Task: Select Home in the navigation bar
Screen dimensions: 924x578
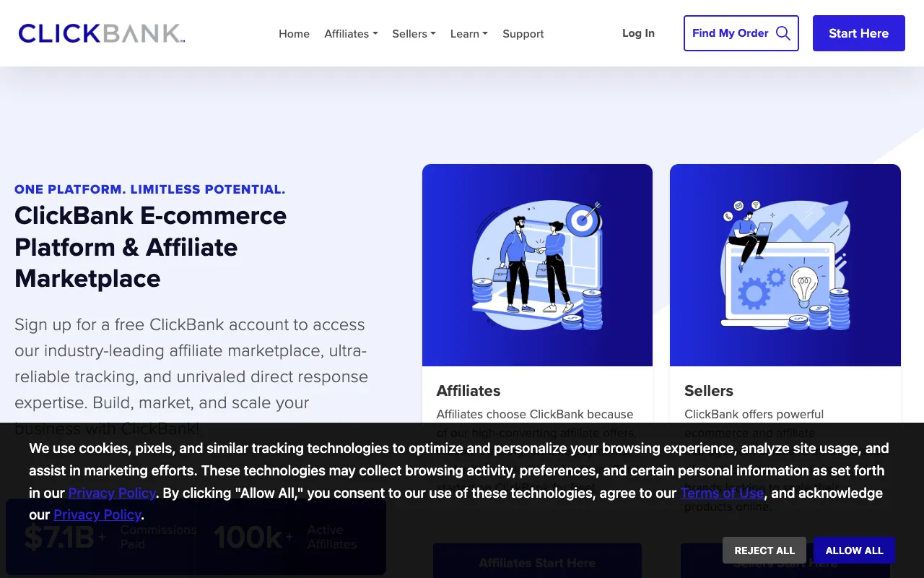Action: (294, 33)
